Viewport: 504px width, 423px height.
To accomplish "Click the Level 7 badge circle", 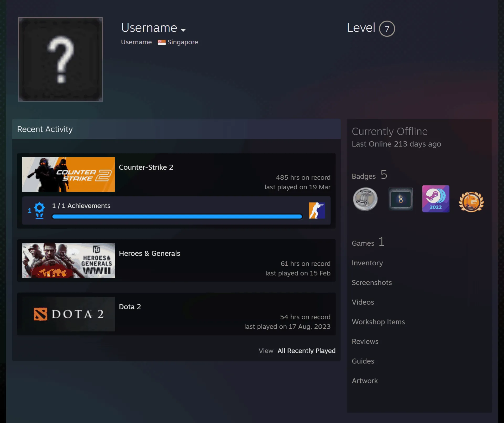I will [x=387, y=29].
